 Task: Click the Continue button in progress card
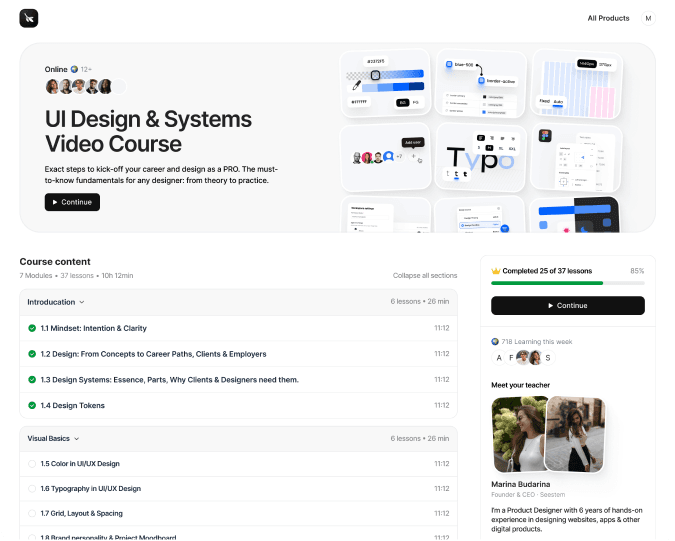pos(568,306)
